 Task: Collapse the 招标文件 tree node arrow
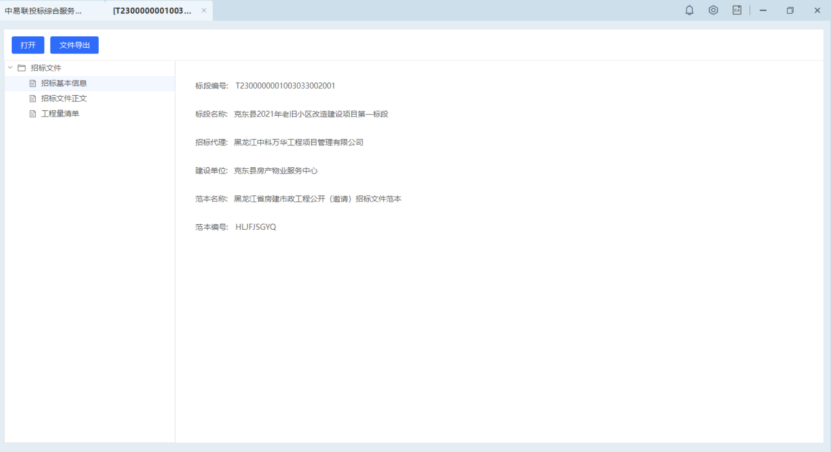click(10, 68)
